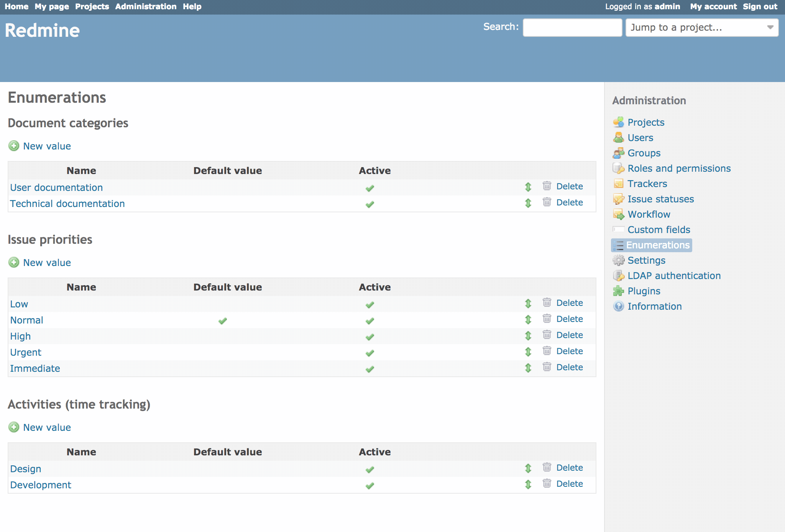
Task: Add New value under Document categories
Action: click(47, 146)
